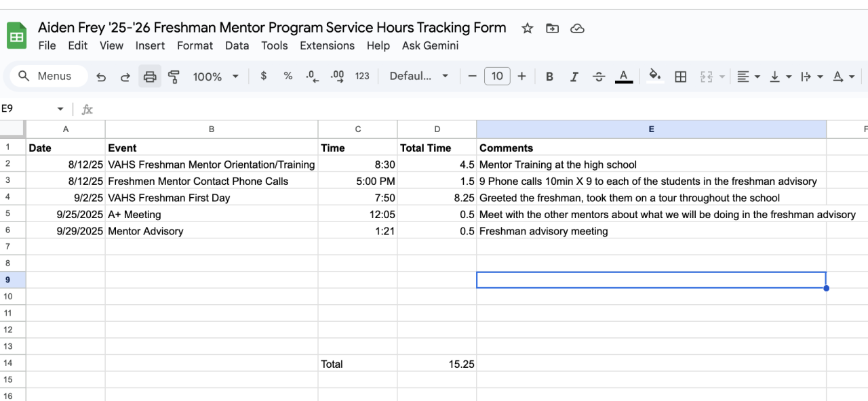The width and height of the screenshot is (868, 401).
Task: Click the formula bar fx icon
Action: pos(87,109)
